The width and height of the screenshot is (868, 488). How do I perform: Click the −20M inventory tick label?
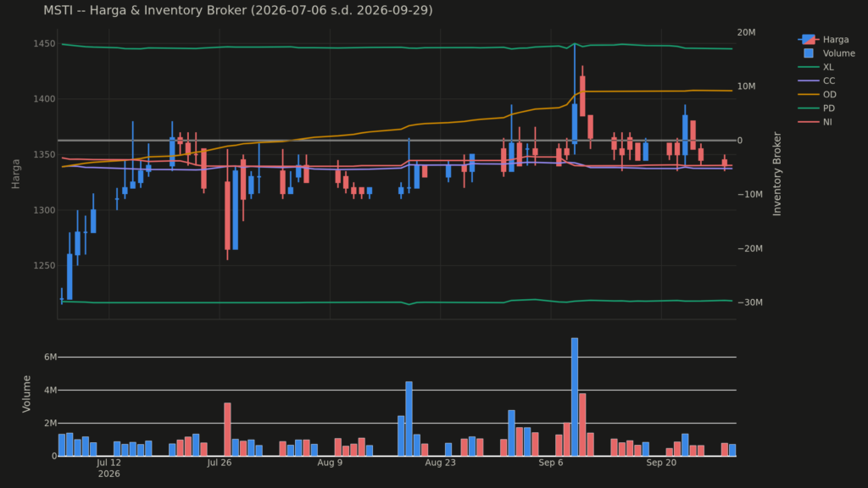pos(750,248)
